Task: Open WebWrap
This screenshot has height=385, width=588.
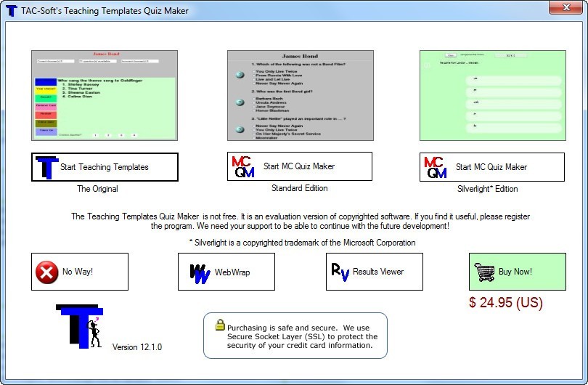Action: tap(226, 272)
